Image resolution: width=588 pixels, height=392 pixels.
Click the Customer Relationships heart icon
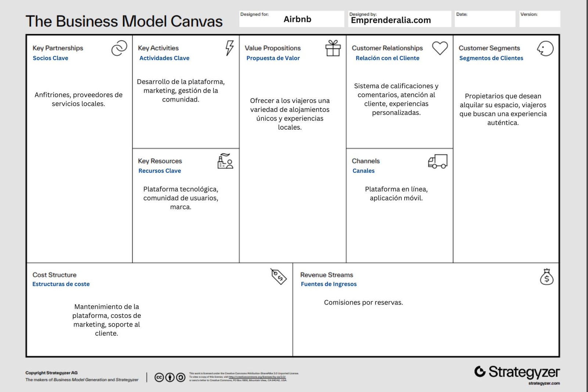(x=440, y=48)
